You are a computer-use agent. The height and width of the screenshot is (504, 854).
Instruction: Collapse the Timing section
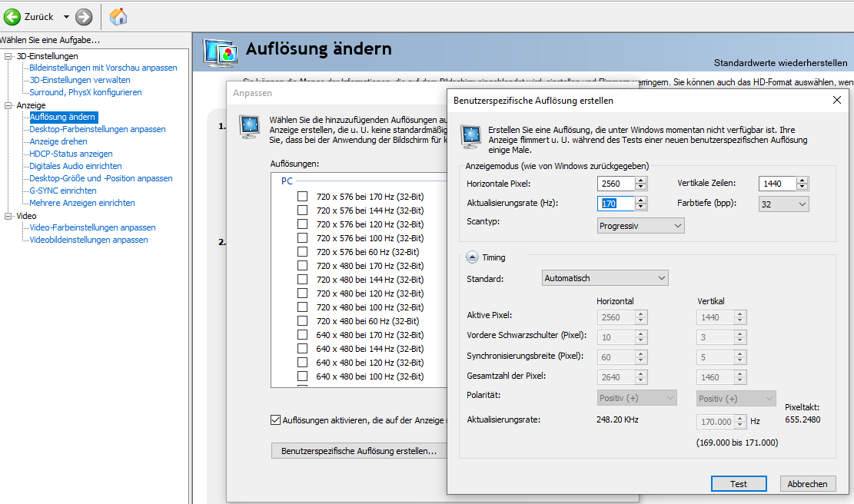[x=472, y=257]
